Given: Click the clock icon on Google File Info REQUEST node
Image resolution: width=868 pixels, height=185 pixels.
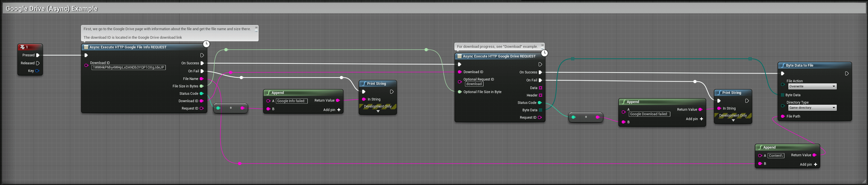Looking at the screenshot, I should coord(206,44).
